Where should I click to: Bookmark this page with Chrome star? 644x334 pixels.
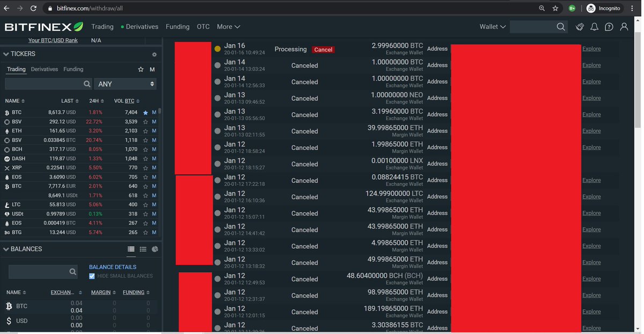pos(555,8)
